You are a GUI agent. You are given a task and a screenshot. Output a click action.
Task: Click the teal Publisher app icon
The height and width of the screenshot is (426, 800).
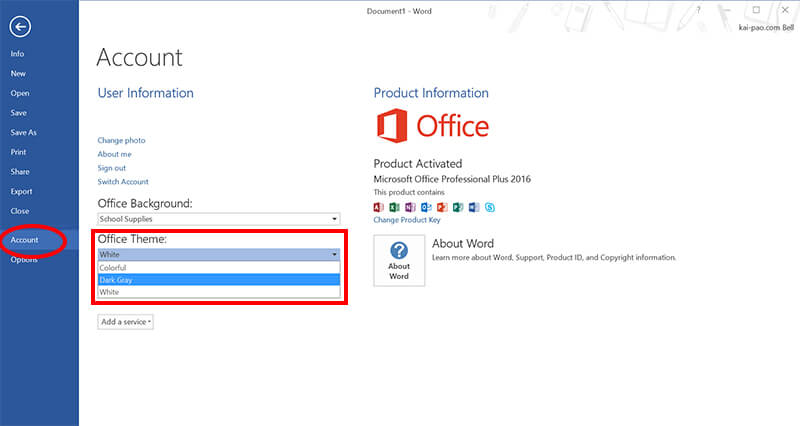click(x=458, y=207)
